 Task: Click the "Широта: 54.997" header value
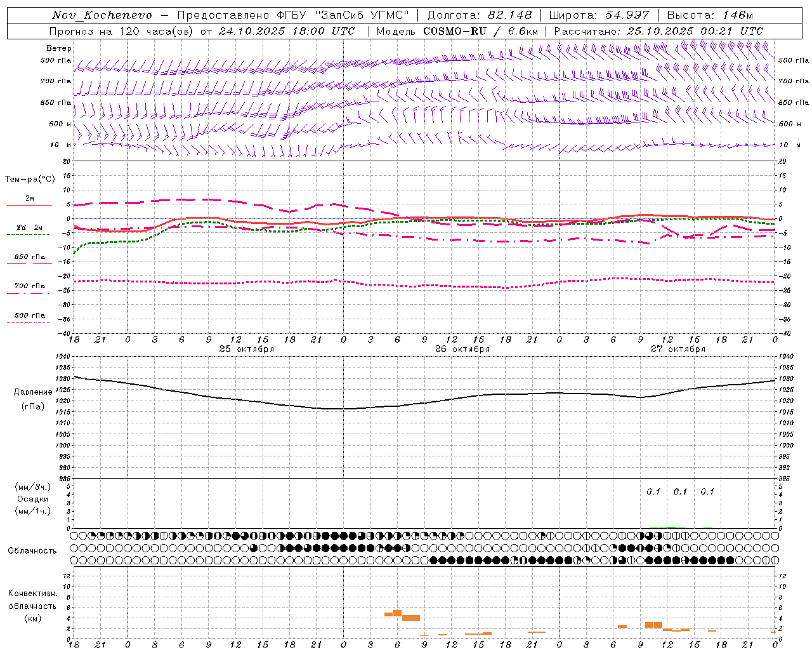point(599,15)
